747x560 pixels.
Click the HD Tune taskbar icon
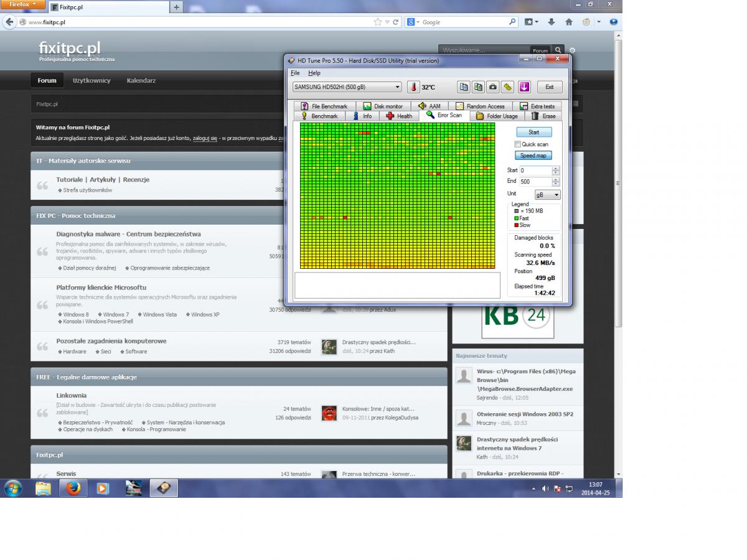164,488
